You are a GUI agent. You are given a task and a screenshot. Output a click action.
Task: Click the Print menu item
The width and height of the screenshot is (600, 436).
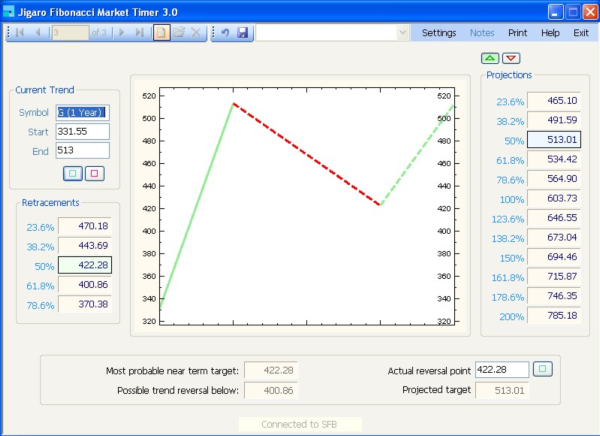(517, 33)
